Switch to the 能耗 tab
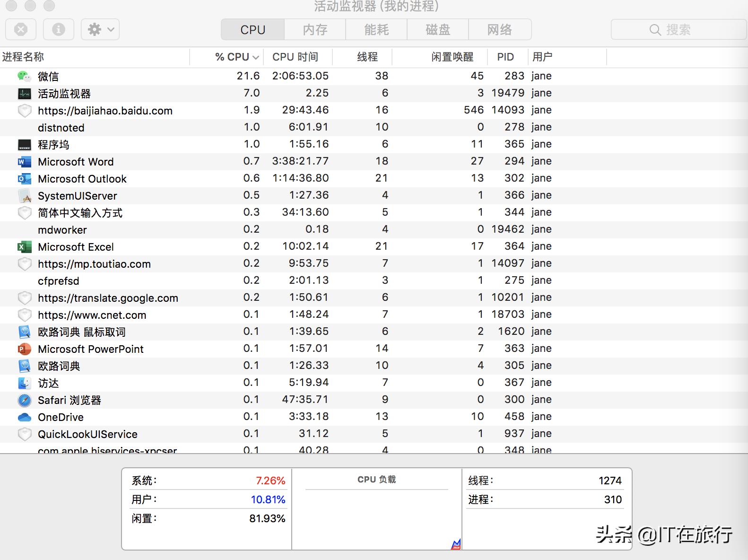Image resolution: width=748 pixels, height=560 pixels. coord(376,29)
